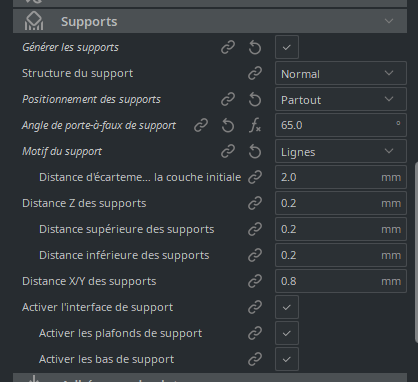Click link icon beside Distance Z des supports
Image resolution: width=418 pixels, height=382 pixels.
click(255, 203)
